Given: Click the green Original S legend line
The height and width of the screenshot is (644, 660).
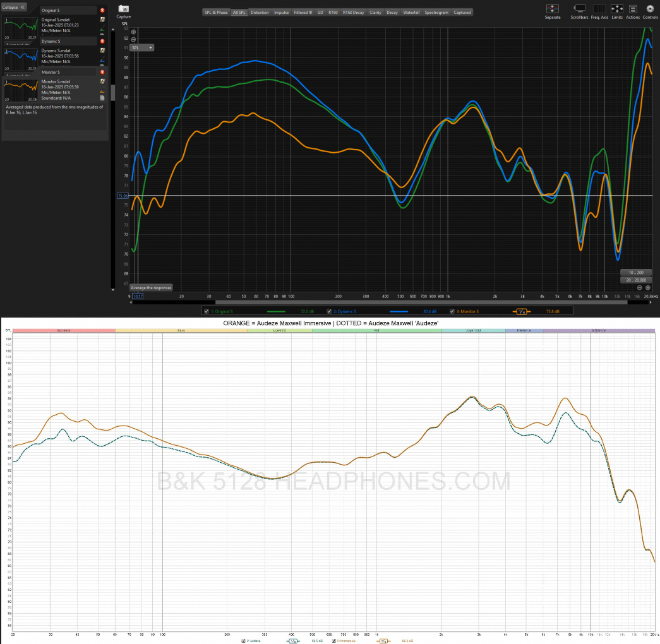Looking at the screenshot, I should [x=276, y=311].
